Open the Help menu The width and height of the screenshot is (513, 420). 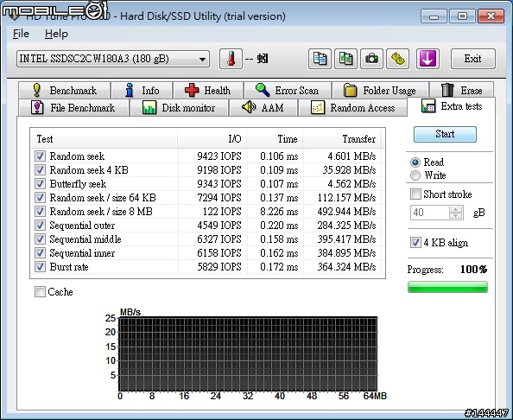point(56,34)
